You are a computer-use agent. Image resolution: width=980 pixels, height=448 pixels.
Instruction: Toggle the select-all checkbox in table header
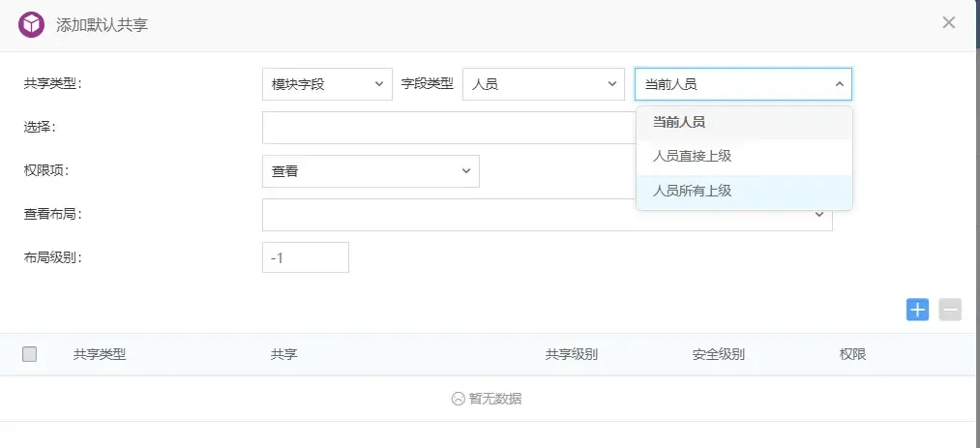29,354
